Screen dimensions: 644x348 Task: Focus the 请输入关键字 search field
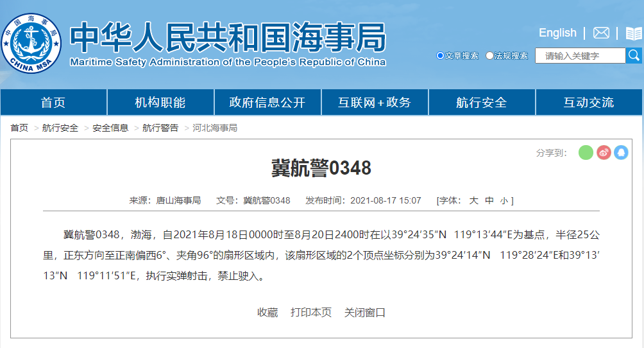pos(580,56)
